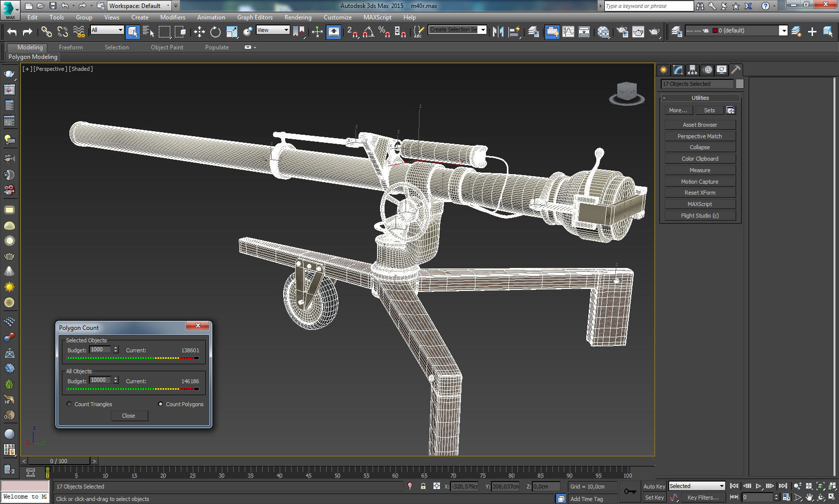
Task: Open Select by Name list icon
Action: (148, 32)
